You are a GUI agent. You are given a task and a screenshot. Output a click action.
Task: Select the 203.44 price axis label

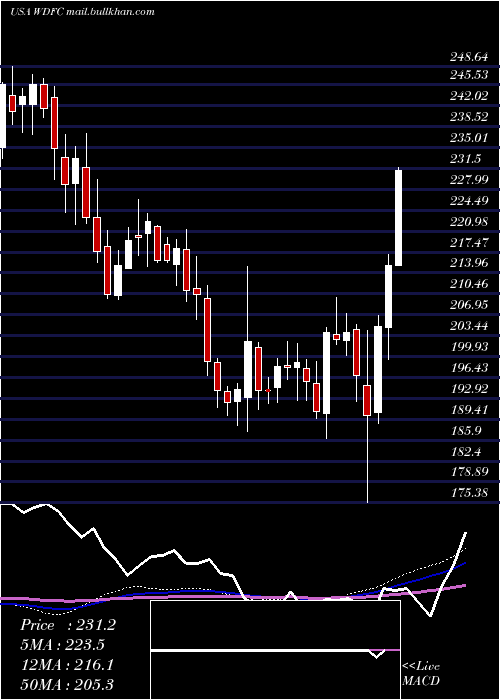tap(469, 326)
